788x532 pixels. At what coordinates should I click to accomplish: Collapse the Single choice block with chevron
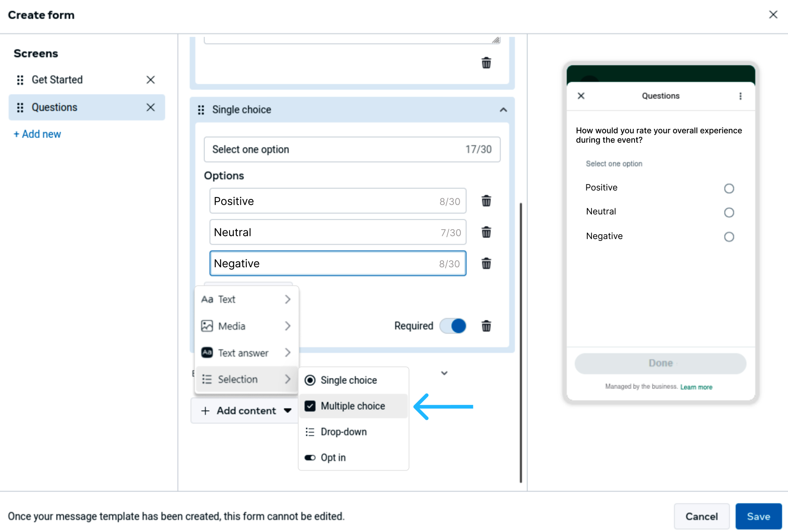(x=503, y=110)
